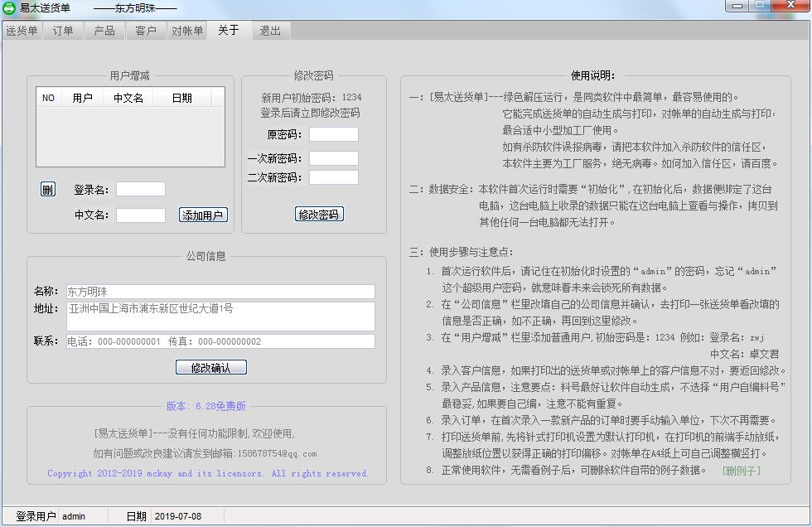The height and width of the screenshot is (527, 812).
Task: Focus the 中文名 input field
Action: 140,215
